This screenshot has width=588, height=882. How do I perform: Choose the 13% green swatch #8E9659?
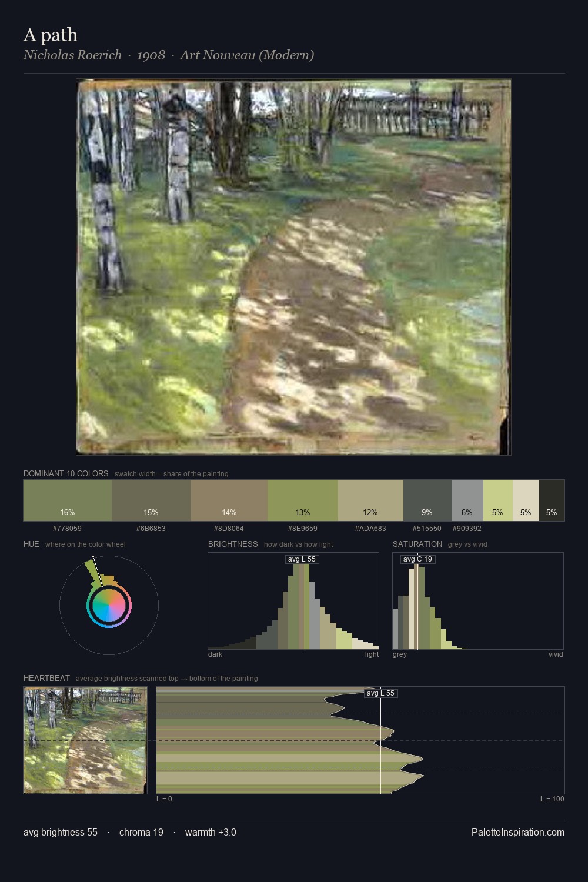303,500
